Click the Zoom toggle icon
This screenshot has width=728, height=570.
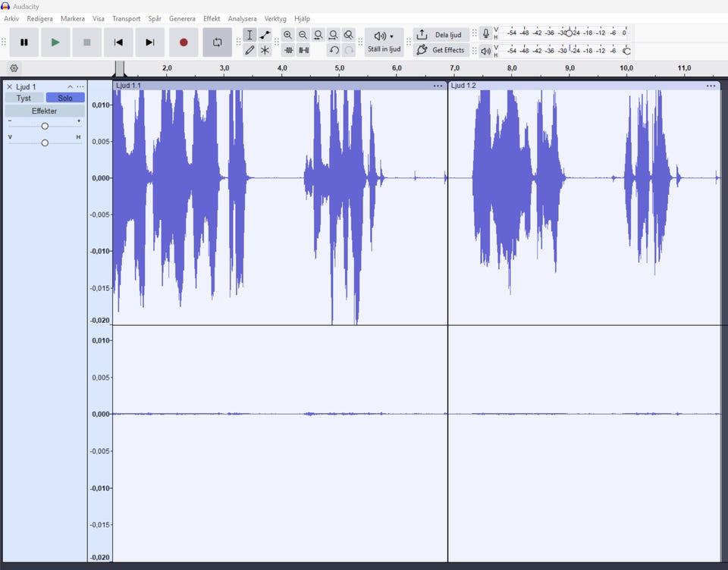click(348, 35)
